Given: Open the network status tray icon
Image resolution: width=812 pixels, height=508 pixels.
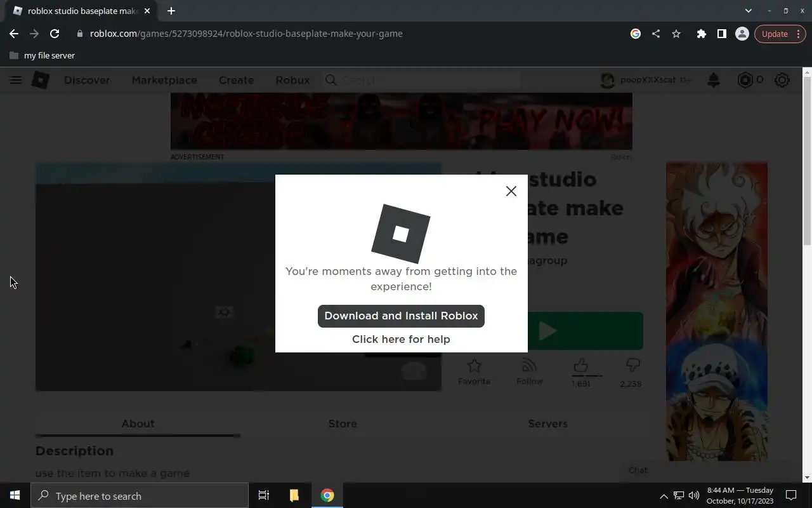Looking at the screenshot, I should click(x=679, y=496).
